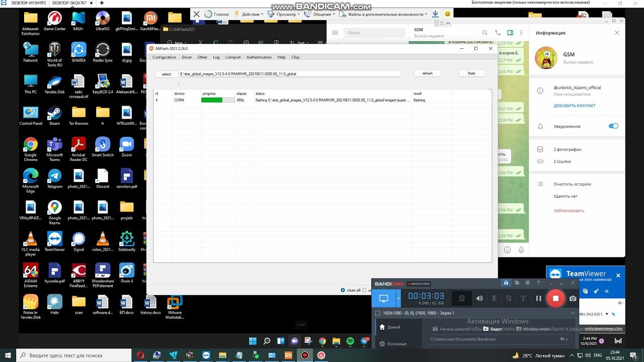
Task: Open Telegram emoji picker
Action: (x=507, y=250)
